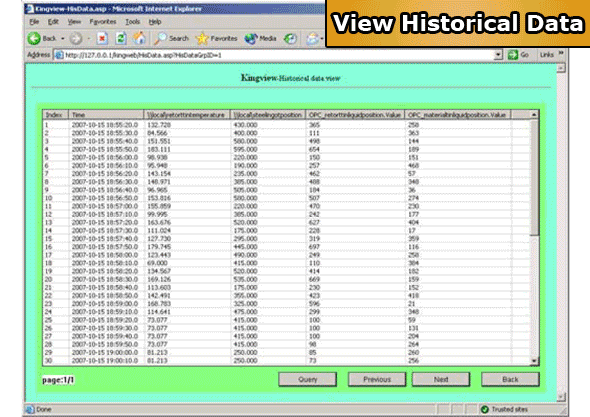Open the View menu
Viewport: 590px width, 417px height.
click(74, 22)
